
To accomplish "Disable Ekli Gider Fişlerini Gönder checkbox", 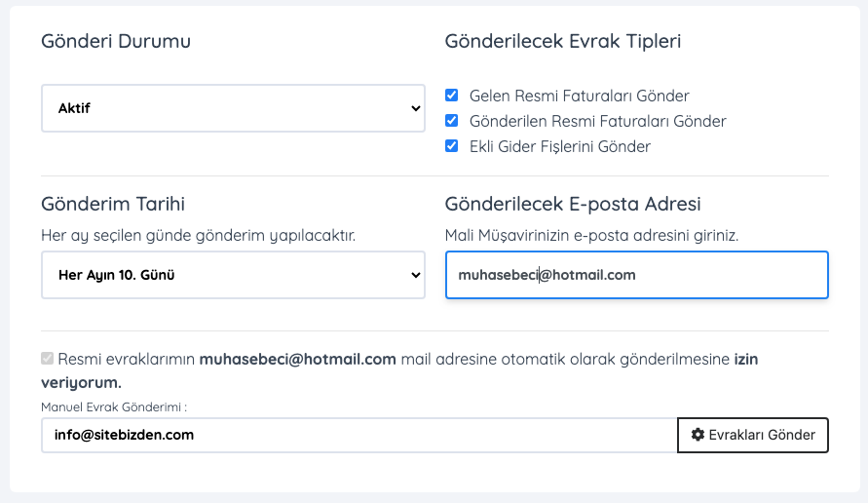I will [x=452, y=146].
